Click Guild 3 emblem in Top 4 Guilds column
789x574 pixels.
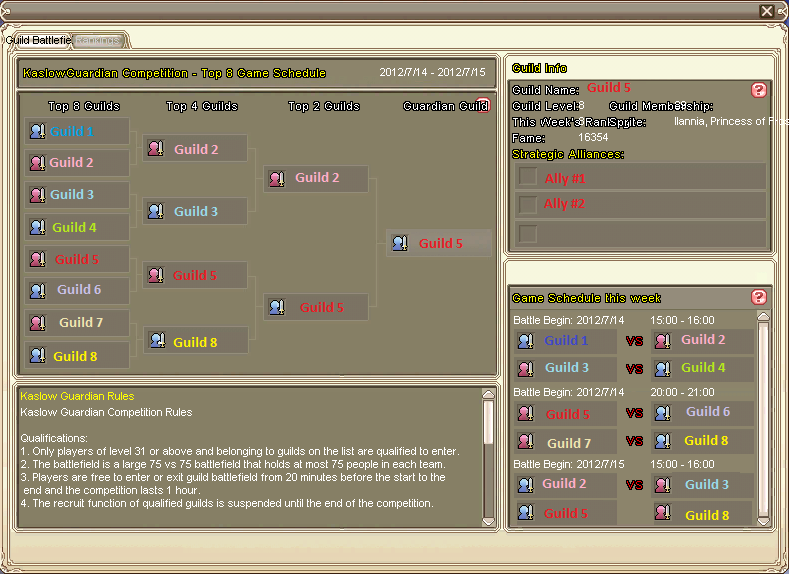pos(155,211)
